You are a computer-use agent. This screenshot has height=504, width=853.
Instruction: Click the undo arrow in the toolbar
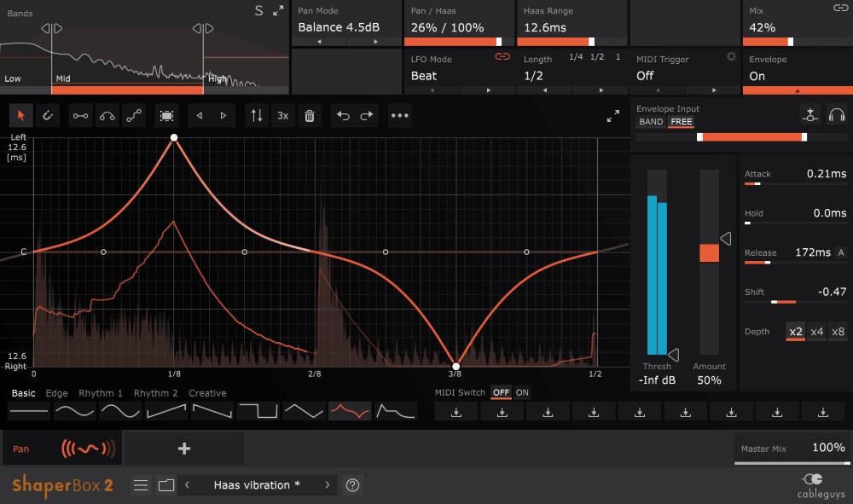[344, 116]
